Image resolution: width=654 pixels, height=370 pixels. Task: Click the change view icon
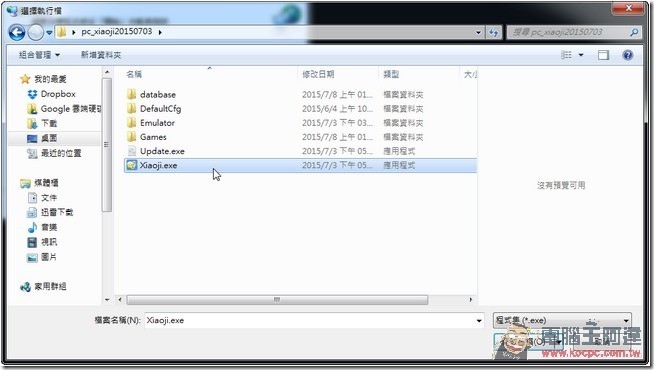click(x=566, y=55)
